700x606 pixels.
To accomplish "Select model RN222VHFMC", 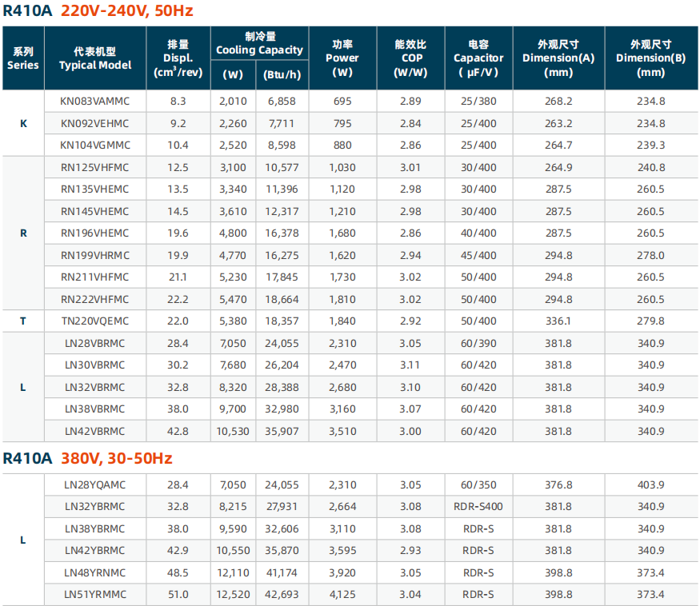I will pos(94,300).
